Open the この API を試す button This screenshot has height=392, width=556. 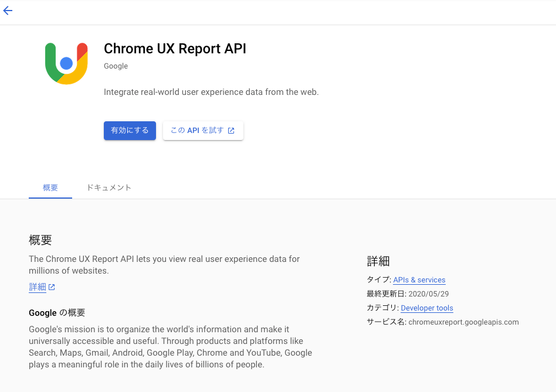click(x=203, y=131)
